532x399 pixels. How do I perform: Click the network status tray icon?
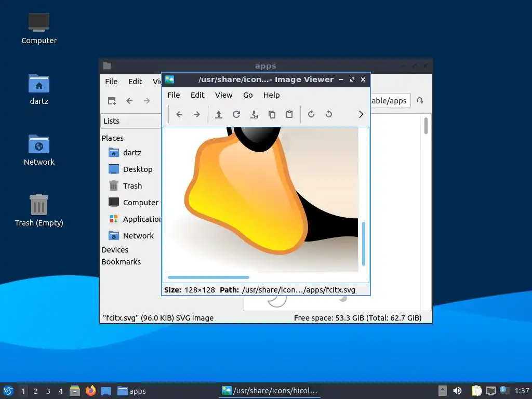click(x=491, y=391)
